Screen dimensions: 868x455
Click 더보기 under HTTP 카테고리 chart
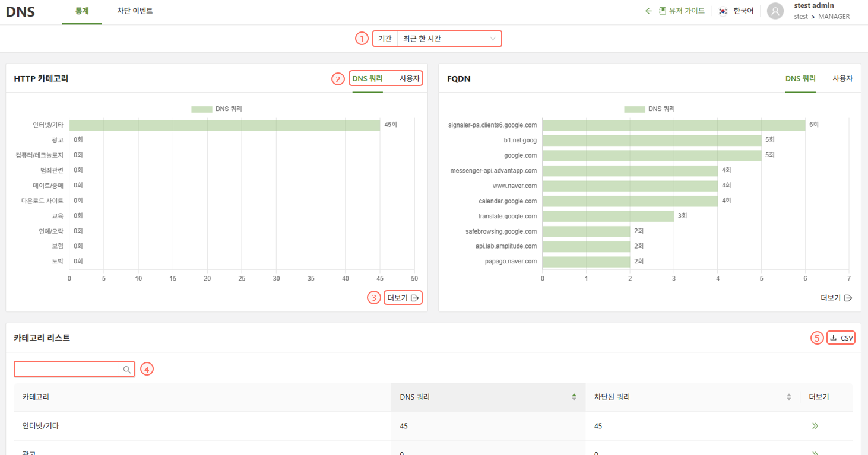403,298
